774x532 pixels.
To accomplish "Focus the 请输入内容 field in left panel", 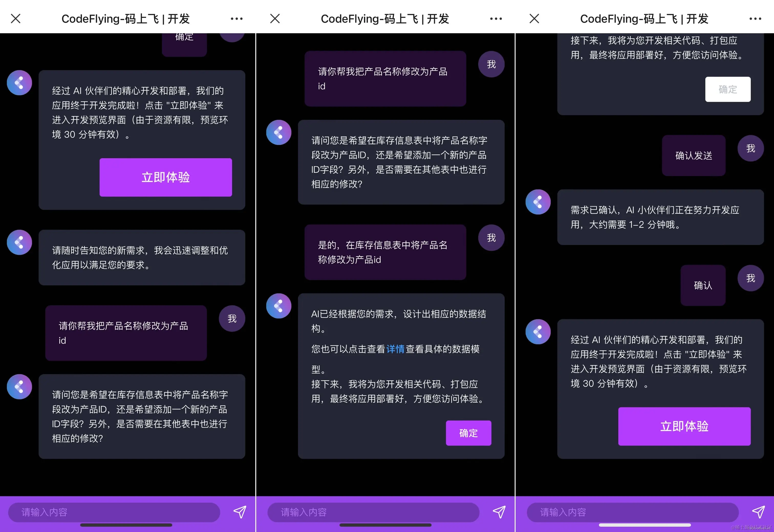I will pyautogui.click(x=114, y=512).
